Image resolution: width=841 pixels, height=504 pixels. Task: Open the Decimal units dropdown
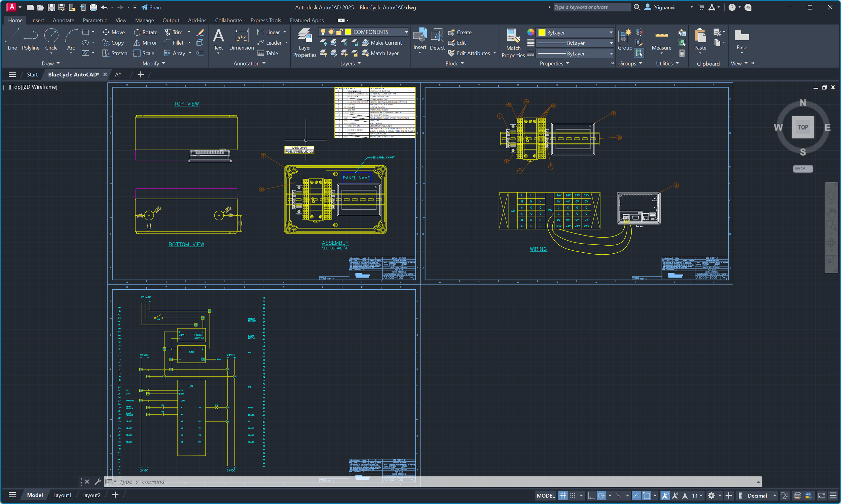pyautogui.click(x=774, y=496)
